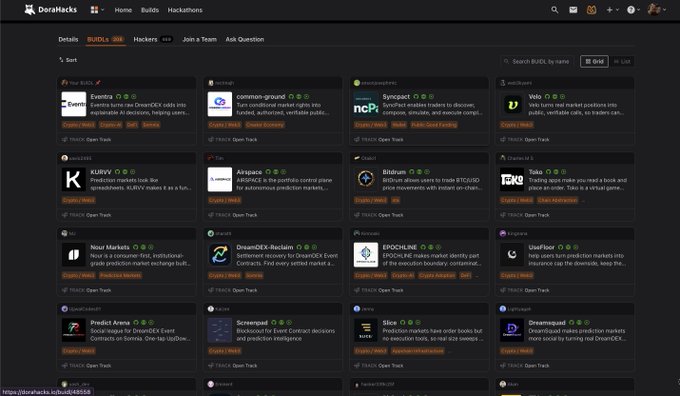The height and width of the screenshot is (396, 680).
Task: Go to Home in the top navigation
Action: (x=123, y=10)
